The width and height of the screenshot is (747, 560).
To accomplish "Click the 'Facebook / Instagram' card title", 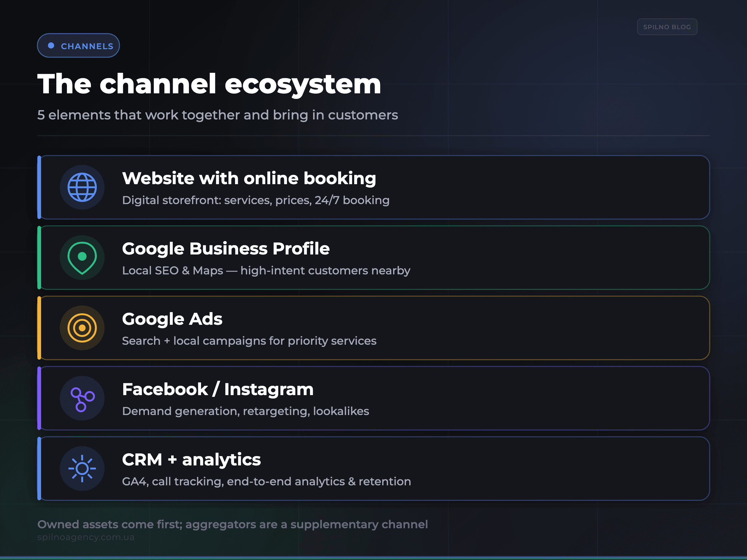I will 218,389.
